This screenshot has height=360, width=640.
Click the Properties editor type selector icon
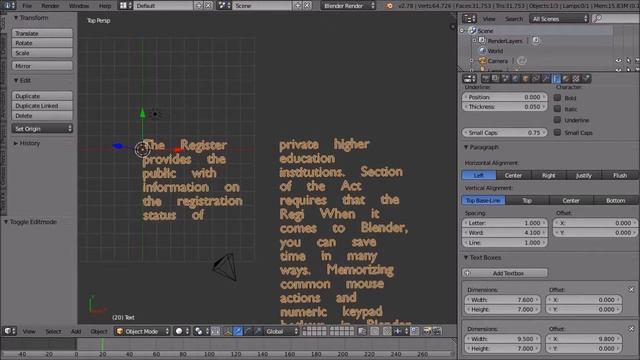tap(469, 78)
